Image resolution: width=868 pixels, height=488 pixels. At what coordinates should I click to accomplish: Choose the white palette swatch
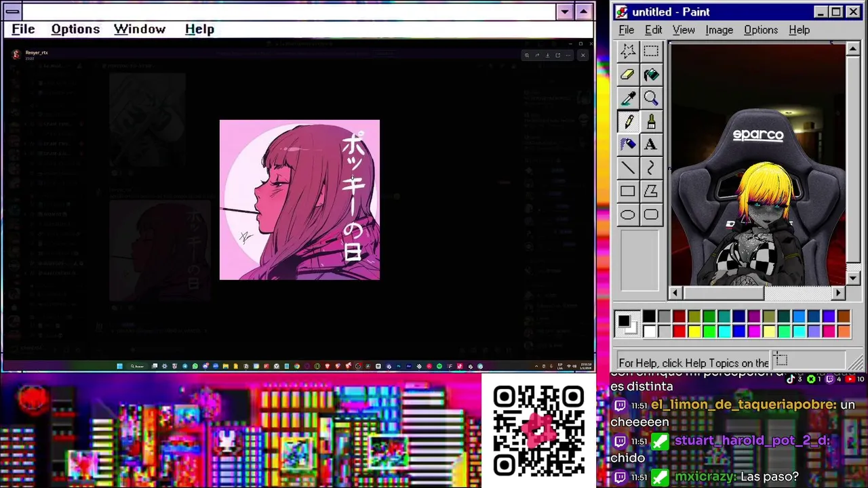pos(649,331)
